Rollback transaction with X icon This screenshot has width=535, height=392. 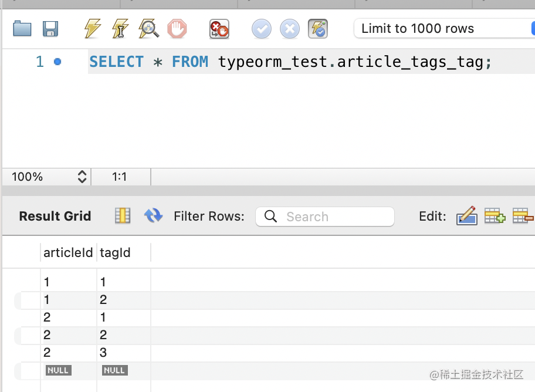(290, 29)
